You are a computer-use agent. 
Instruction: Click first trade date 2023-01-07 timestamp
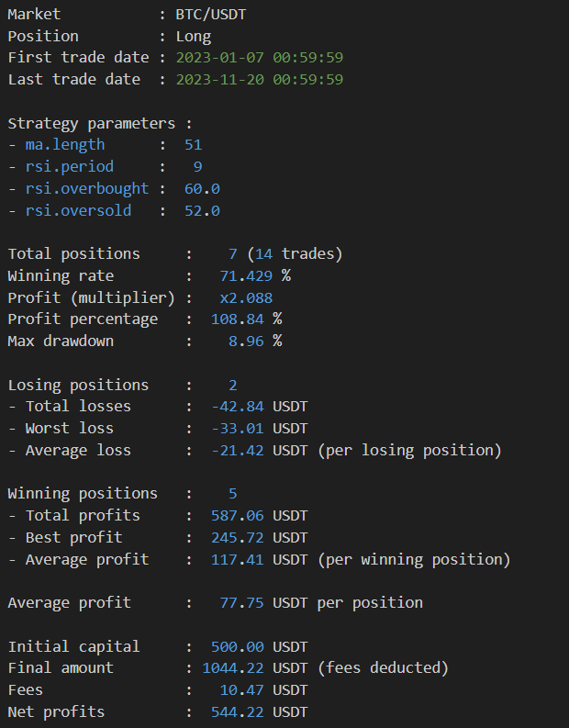(x=260, y=58)
